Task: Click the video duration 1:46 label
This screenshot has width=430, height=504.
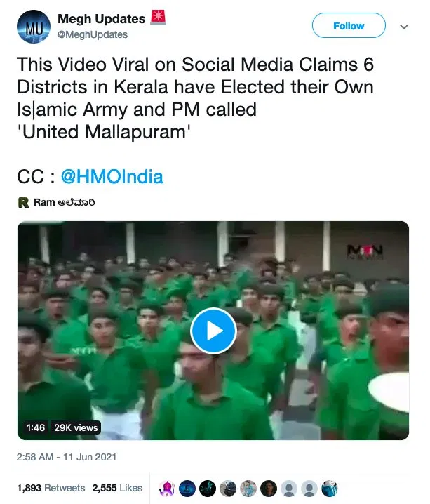Action: [35, 427]
